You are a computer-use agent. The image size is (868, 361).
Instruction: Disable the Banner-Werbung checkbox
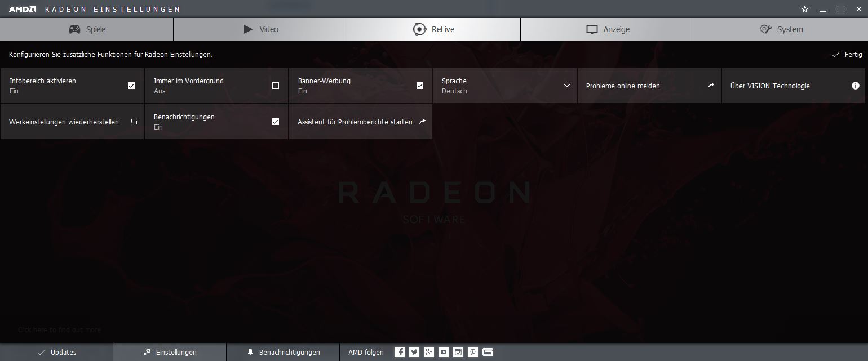click(420, 86)
